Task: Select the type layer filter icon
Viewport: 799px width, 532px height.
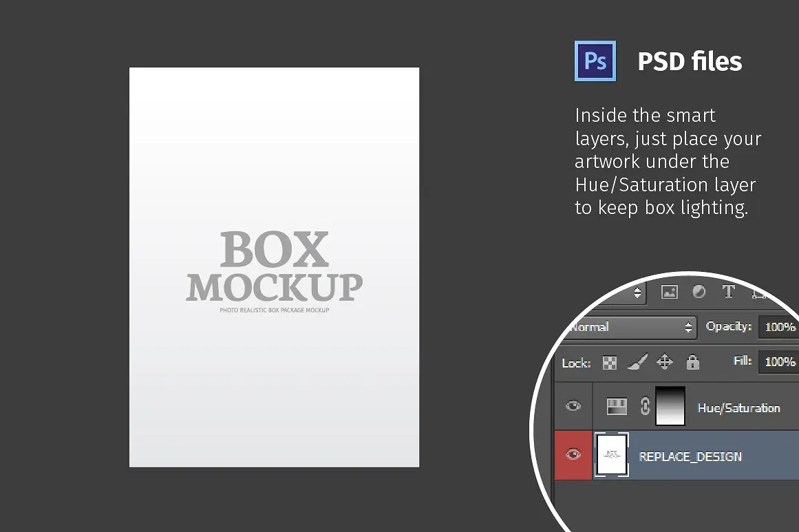Action: click(728, 292)
